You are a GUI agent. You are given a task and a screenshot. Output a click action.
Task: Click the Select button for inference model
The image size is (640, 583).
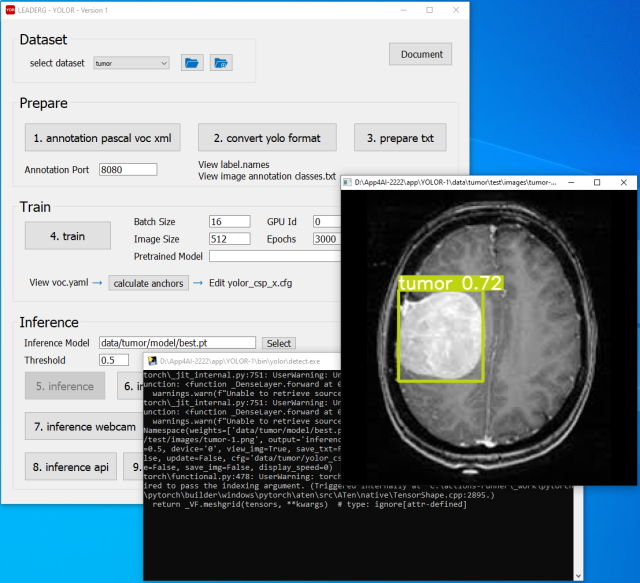click(x=279, y=343)
